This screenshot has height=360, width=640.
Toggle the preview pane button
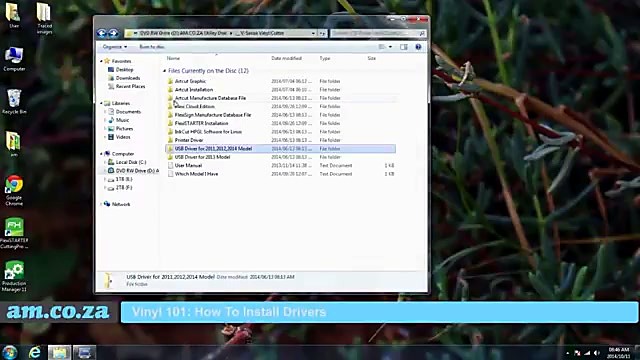(404, 47)
